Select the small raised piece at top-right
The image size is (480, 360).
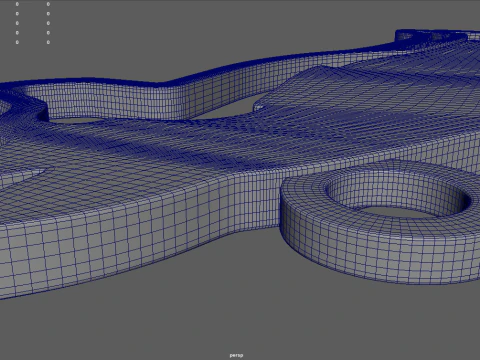[430, 36]
